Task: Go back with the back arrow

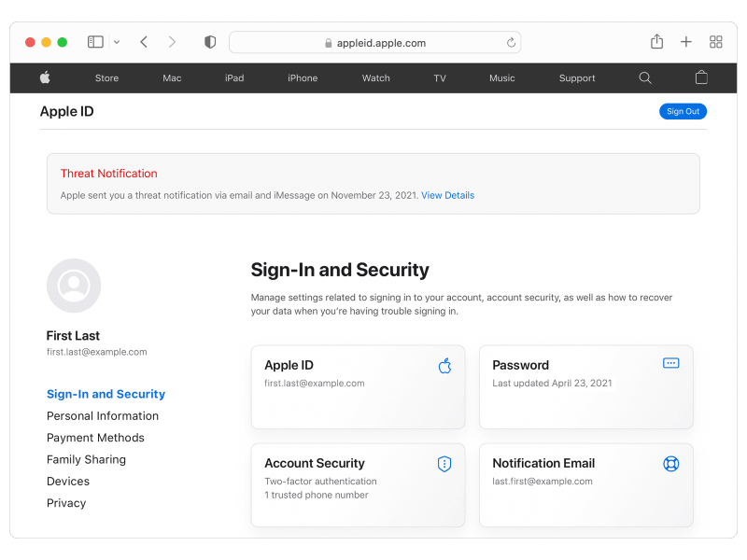Action: point(144,42)
